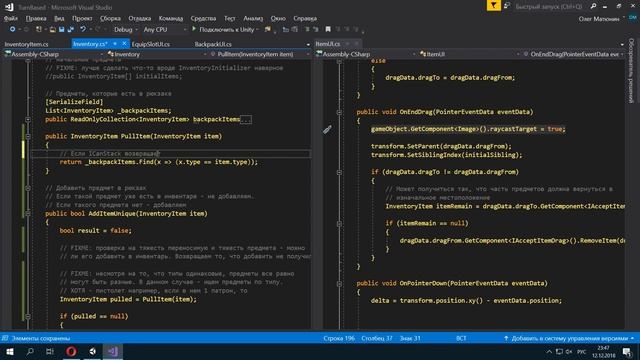640x360 pixels.
Task: Switch to the BackpackUI.cs tab
Action: 213,44
